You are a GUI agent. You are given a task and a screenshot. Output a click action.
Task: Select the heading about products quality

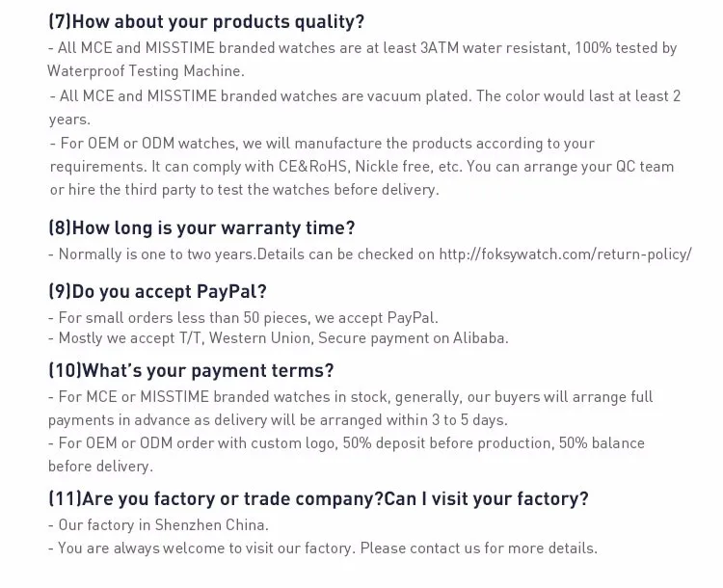point(206,21)
